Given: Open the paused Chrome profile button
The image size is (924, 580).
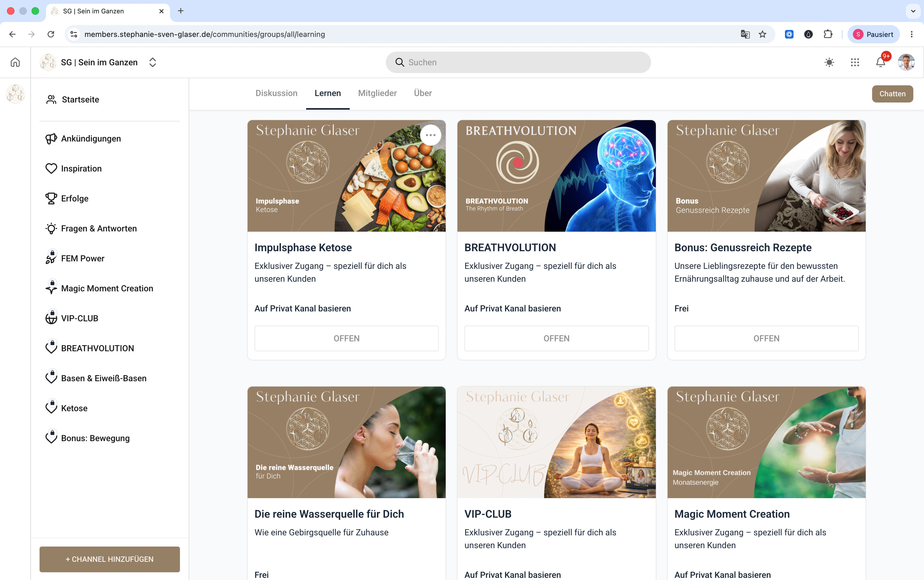Looking at the screenshot, I should 873,34.
